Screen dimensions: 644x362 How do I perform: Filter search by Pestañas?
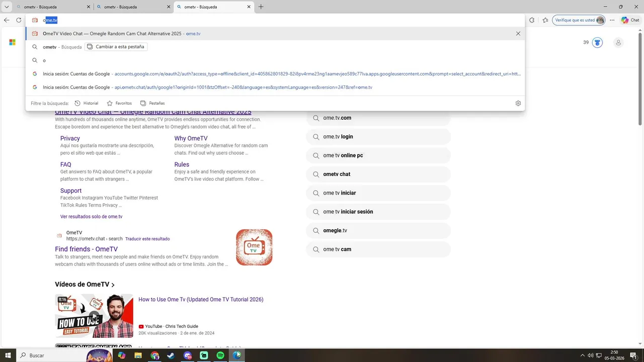[152, 103]
